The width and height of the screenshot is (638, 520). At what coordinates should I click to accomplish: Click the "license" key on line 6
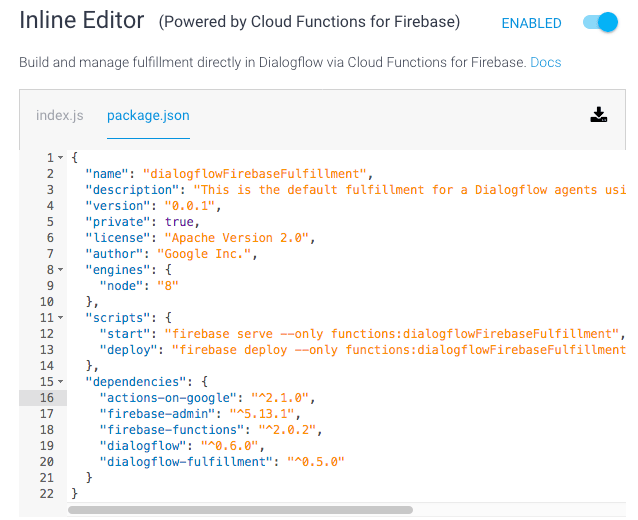(x=118, y=238)
